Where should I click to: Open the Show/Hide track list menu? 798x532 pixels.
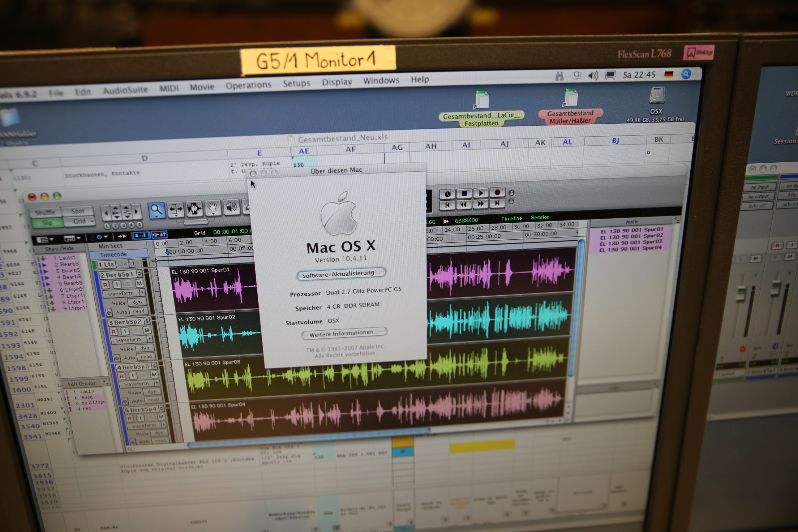59,249
